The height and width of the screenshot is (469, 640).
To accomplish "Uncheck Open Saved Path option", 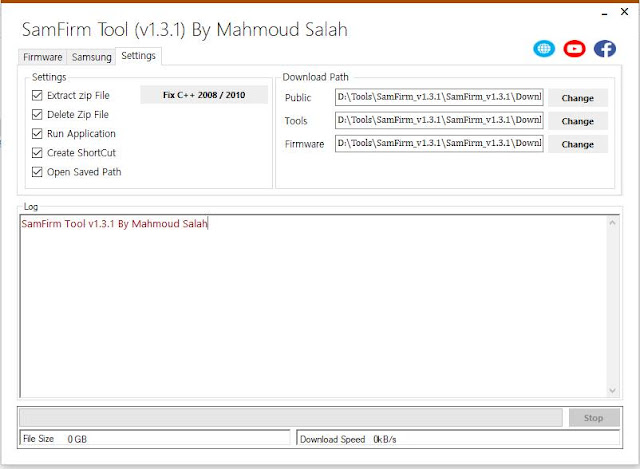I will [37, 172].
